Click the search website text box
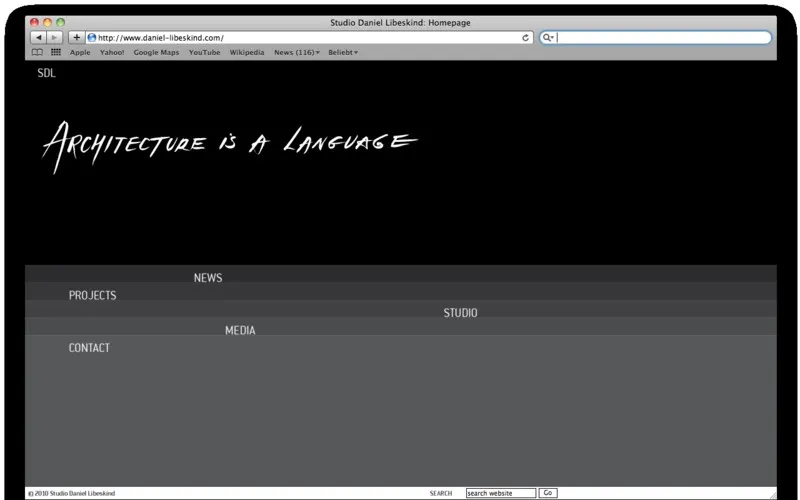 tap(501, 493)
